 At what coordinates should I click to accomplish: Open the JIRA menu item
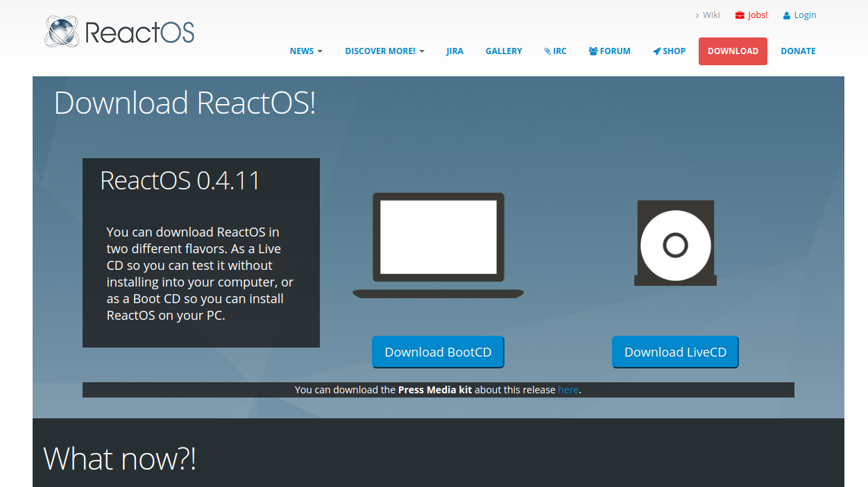[454, 51]
